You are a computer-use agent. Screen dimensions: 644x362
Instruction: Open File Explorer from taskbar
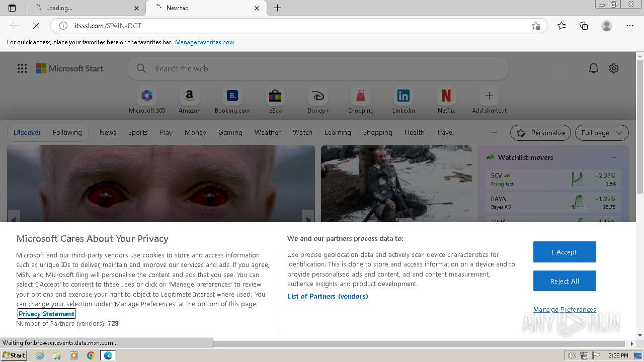pos(57,355)
